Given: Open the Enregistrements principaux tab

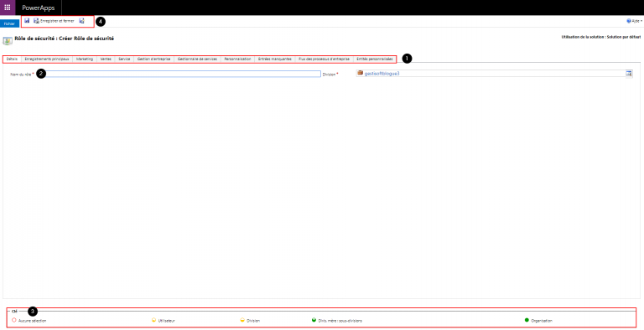Looking at the screenshot, I should point(47,59).
